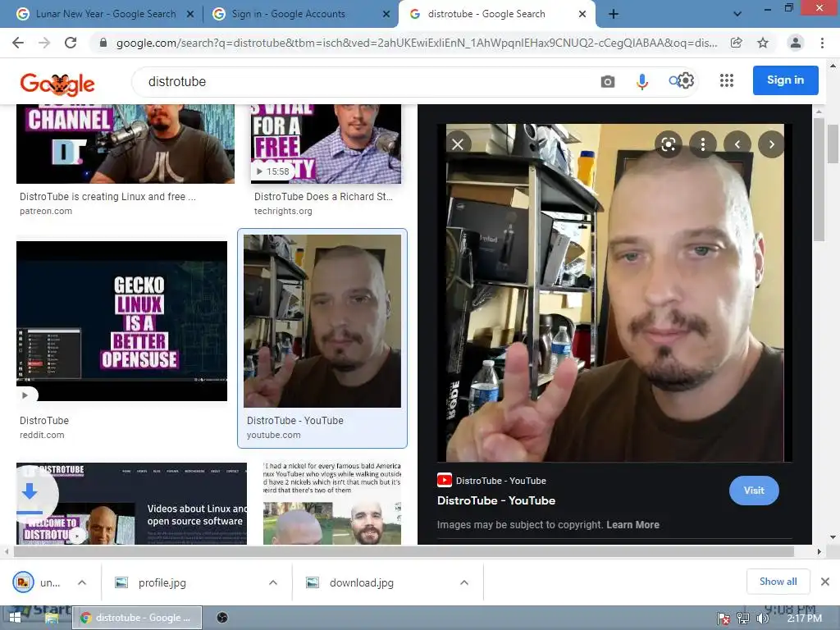This screenshot has height=630, width=840.
Task: Click the browser window vertical scrollbar thumb
Action: coord(833,144)
